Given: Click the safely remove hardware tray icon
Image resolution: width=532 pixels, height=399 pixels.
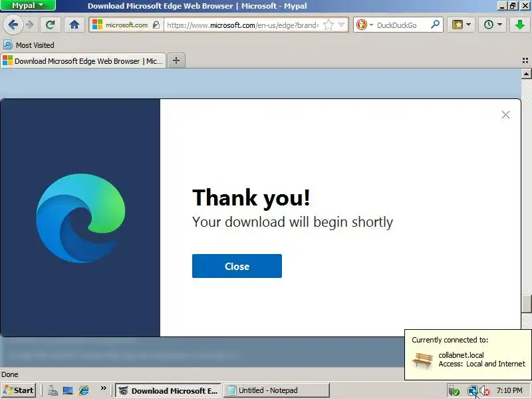Looking at the screenshot, I should tap(454, 391).
